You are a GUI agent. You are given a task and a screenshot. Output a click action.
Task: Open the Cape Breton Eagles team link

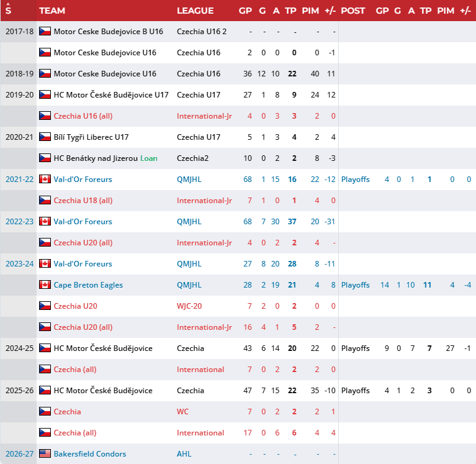click(88, 284)
